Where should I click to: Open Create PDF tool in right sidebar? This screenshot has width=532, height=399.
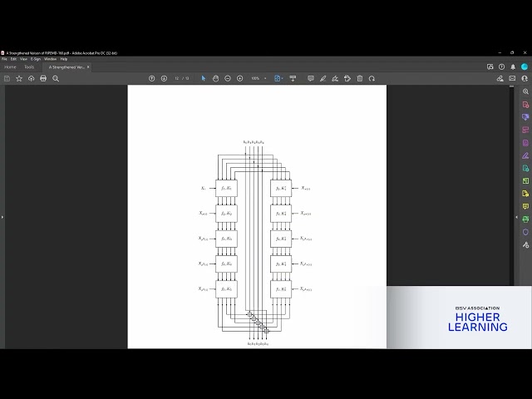pos(525,105)
